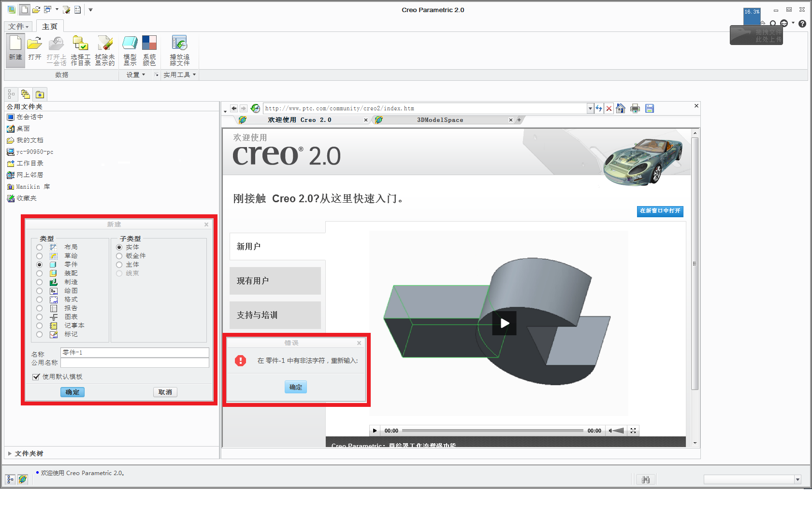Switch to the 主页 ribbon tab
Screen dimensions: 812x508
point(50,27)
